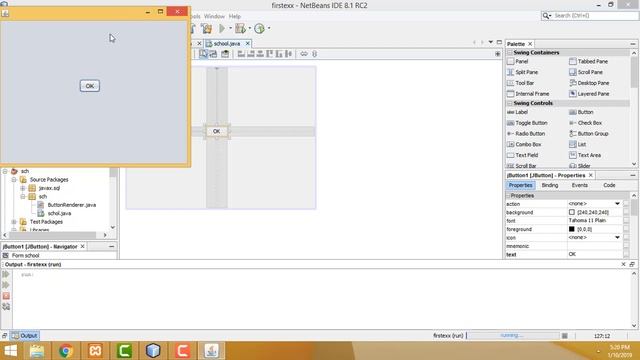Image resolution: width=640 pixels, height=360 pixels.
Task: Collapse the Source Packages tree node
Action: coord(14,180)
